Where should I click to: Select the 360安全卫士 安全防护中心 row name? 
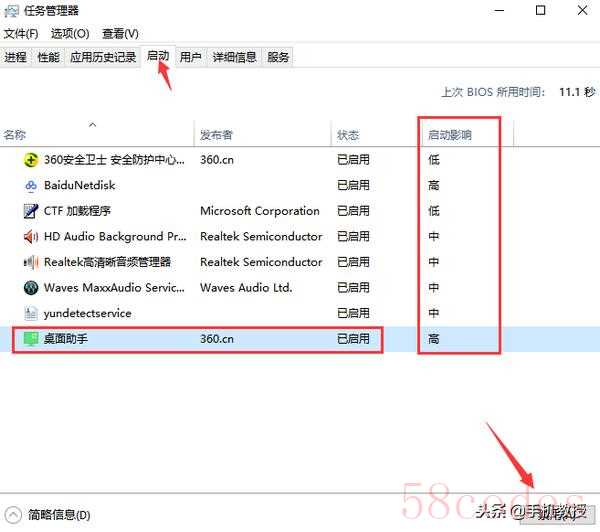pyautogui.click(x=114, y=160)
